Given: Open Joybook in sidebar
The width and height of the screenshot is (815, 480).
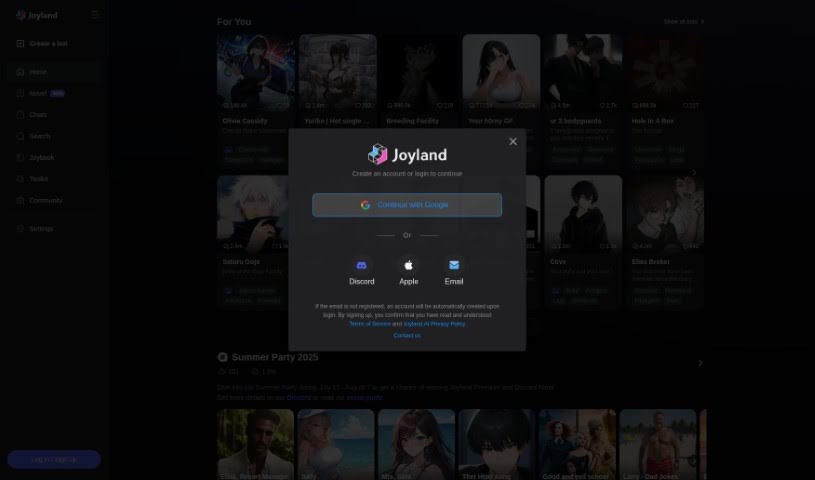Looking at the screenshot, I should coord(54,157).
